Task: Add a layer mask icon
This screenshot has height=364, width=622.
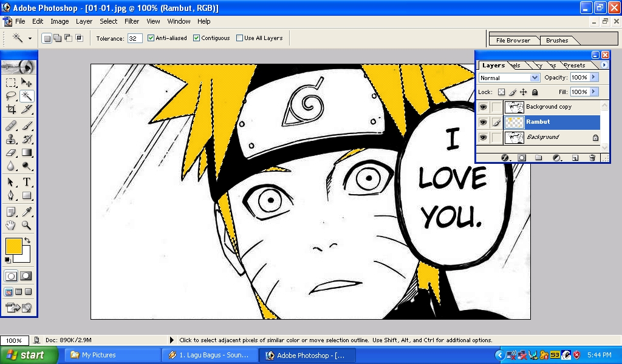Action: point(522,158)
